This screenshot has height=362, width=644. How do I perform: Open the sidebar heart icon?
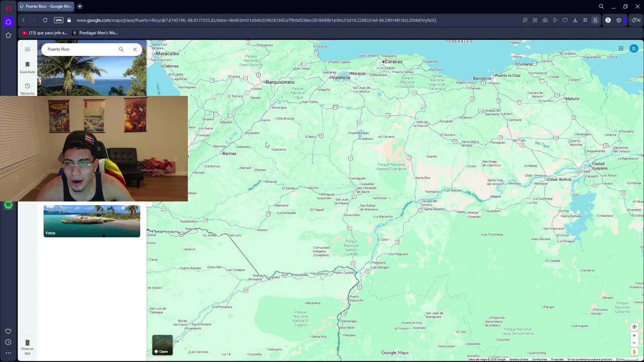pyautogui.click(x=8, y=331)
